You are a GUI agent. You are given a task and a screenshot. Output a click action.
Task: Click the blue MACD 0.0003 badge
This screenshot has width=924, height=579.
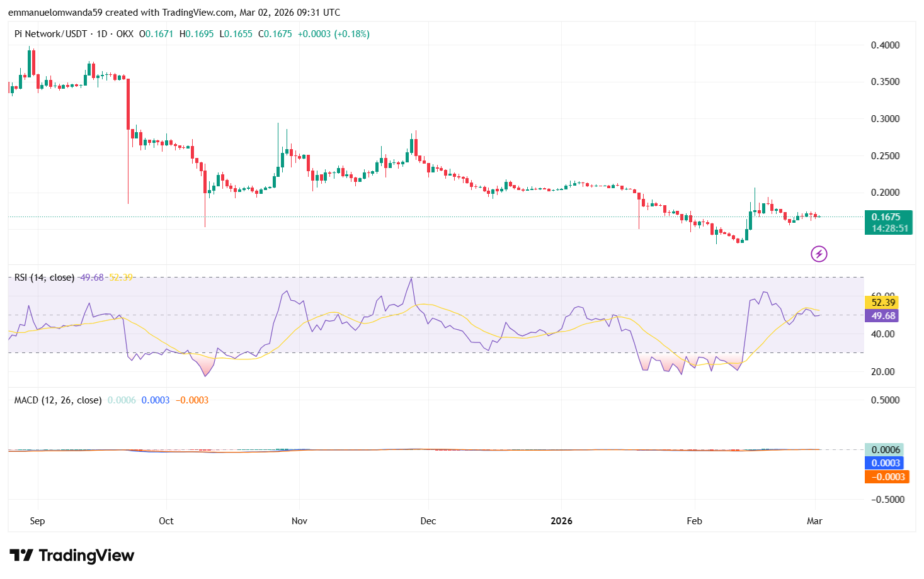pos(885,463)
